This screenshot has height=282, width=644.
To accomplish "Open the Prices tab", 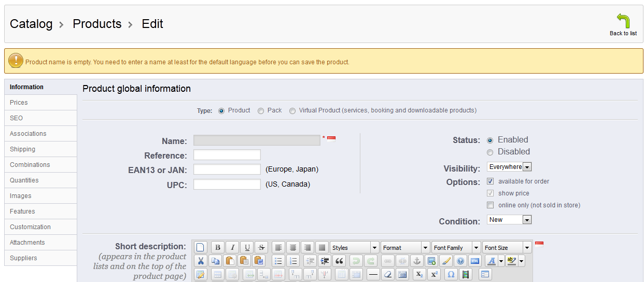I will pyautogui.click(x=40, y=103).
